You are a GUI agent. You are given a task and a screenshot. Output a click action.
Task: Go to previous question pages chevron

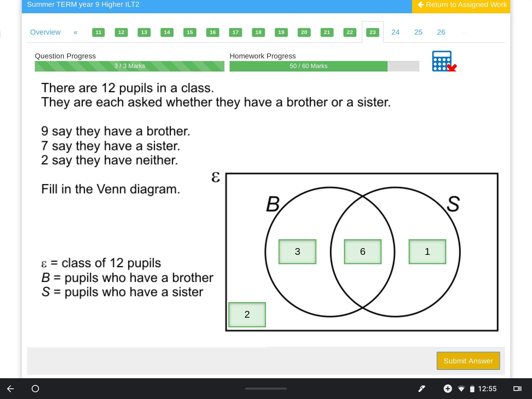pos(76,32)
